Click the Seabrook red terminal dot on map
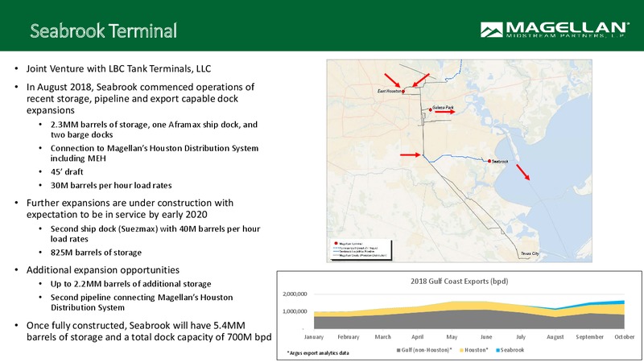 (x=489, y=162)
